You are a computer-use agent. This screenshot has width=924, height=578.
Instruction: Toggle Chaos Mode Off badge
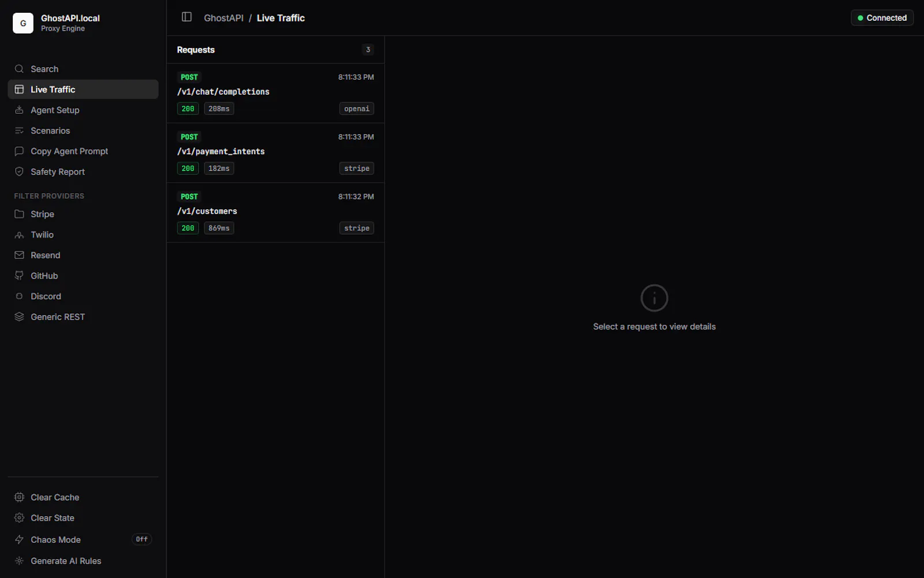[x=141, y=539]
